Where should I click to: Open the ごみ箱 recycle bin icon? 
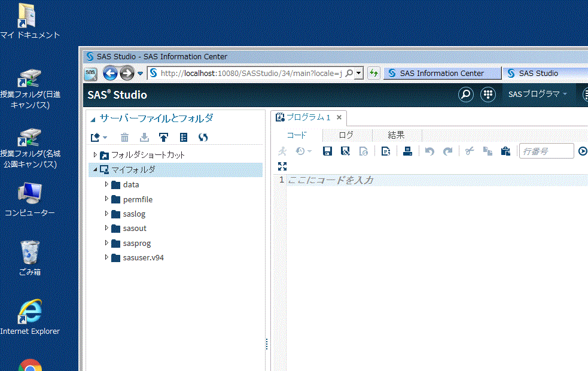30,258
